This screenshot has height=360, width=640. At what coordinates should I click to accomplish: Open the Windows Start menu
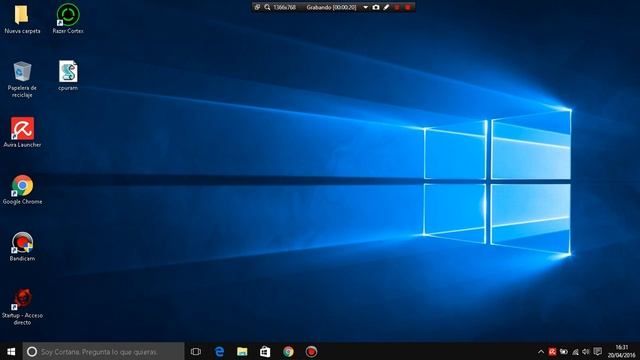coord(11,351)
